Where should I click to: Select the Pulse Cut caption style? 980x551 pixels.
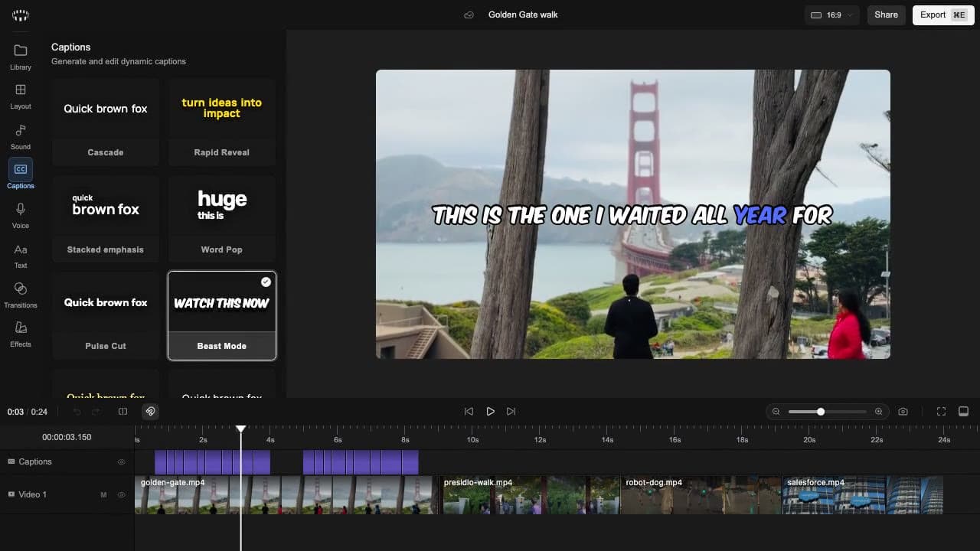click(x=106, y=316)
